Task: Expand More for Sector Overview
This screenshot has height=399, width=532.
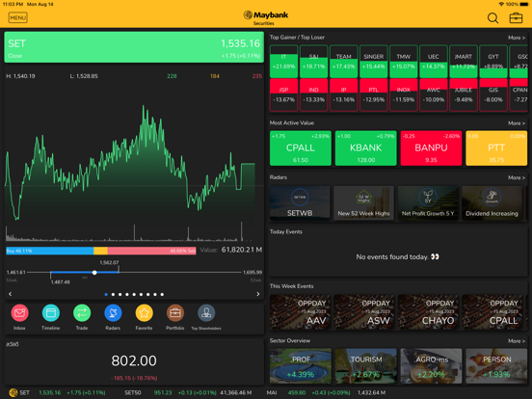Action: [517, 341]
